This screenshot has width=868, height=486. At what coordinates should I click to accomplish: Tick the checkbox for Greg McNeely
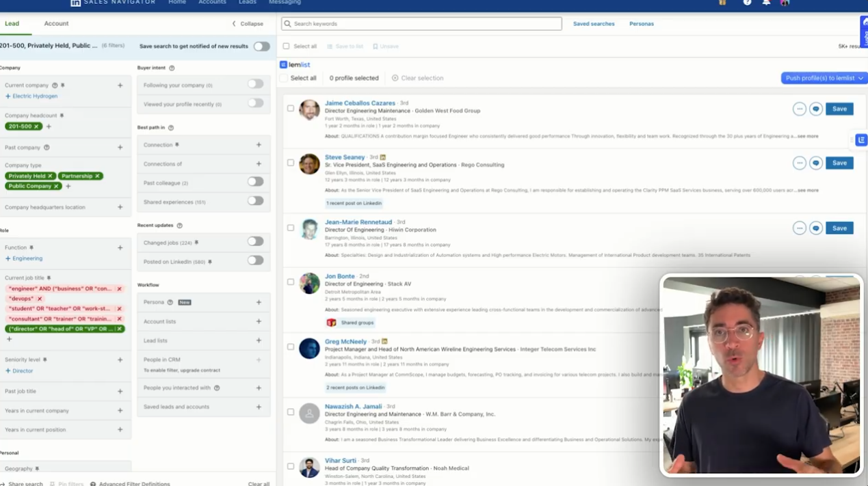tap(291, 347)
